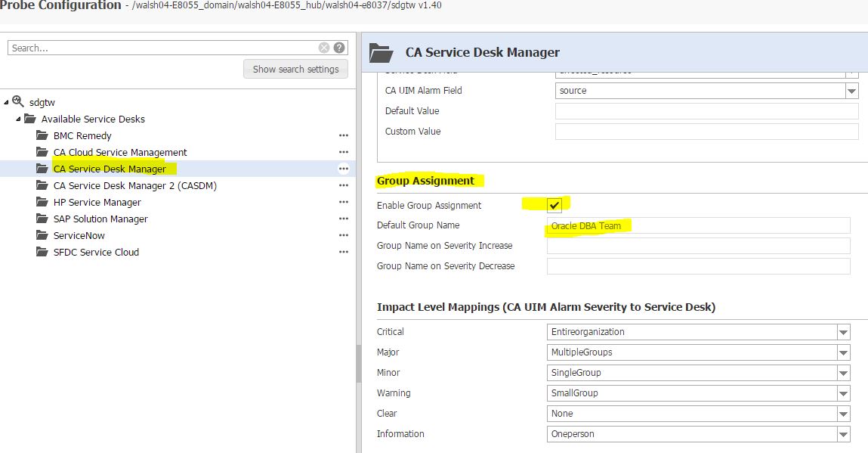Open options menu for SFDC Service Cloud
The width and height of the screenshot is (868, 453).
point(344,252)
